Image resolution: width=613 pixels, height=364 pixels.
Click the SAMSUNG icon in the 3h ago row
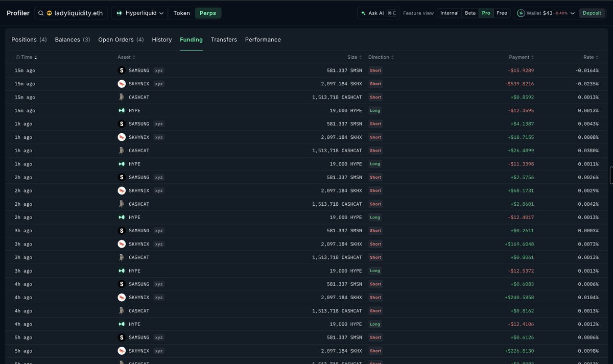tap(122, 231)
